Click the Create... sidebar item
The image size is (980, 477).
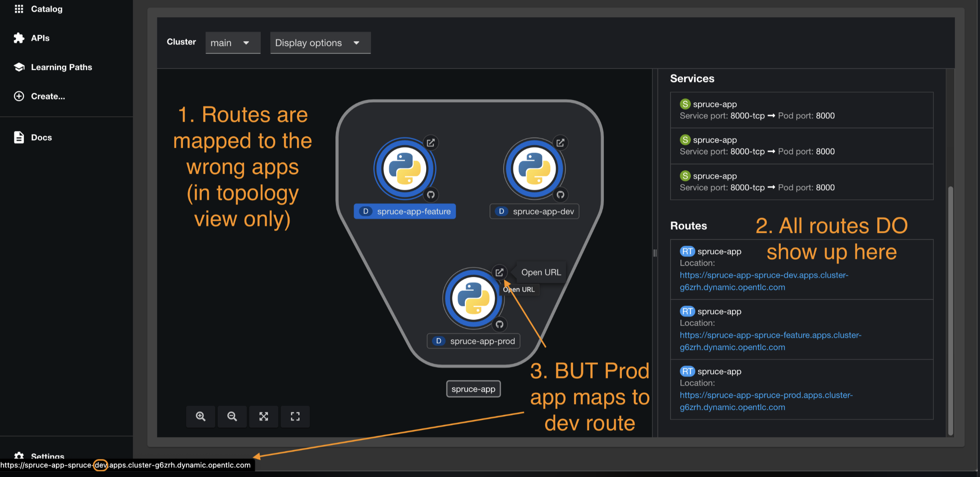tap(48, 96)
